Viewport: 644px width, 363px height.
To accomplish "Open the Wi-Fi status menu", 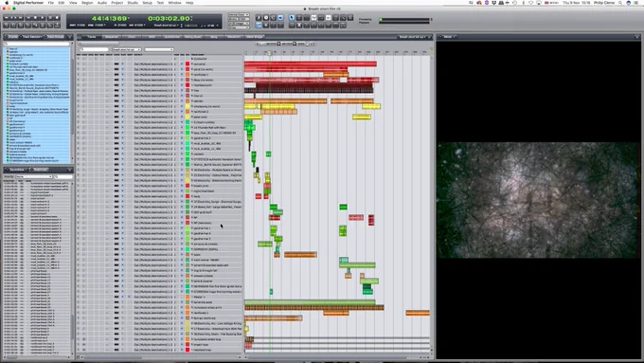I will (530, 3).
